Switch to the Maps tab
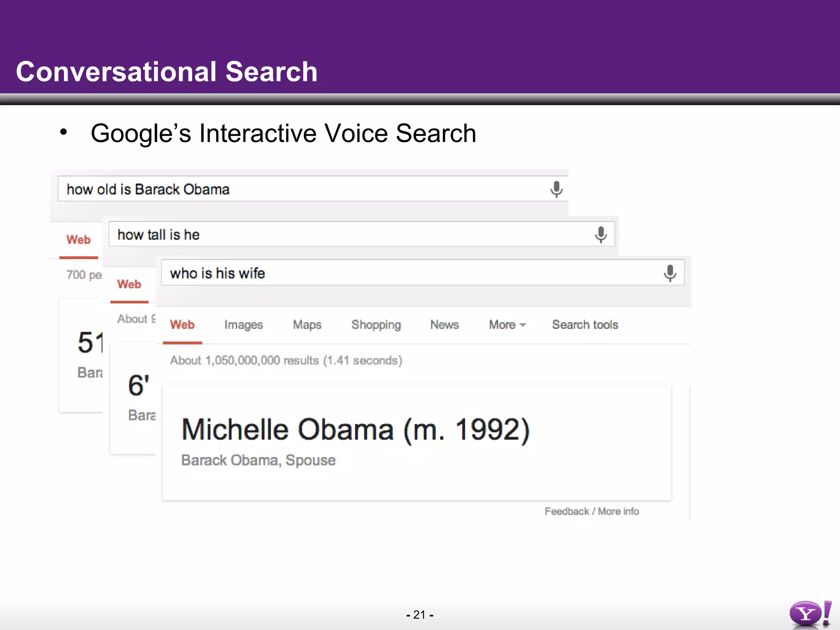The height and width of the screenshot is (630, 840). pyautogui.click(x=307, y=325)
